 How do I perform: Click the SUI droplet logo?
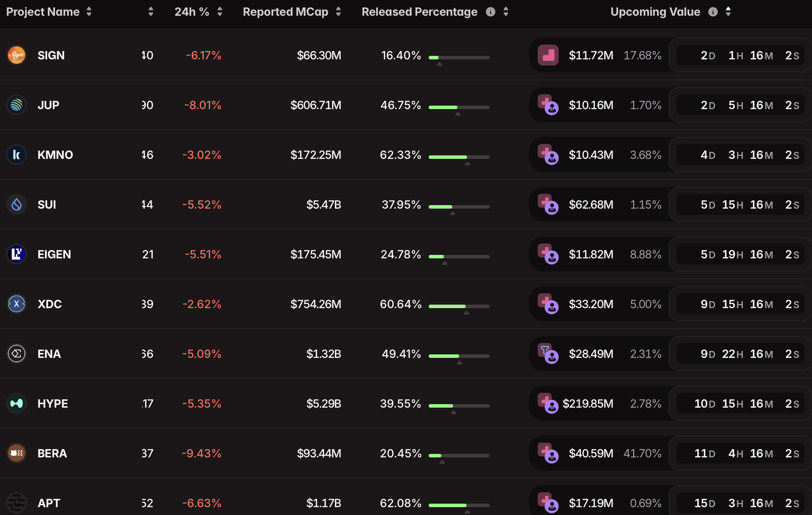point(17,204)
